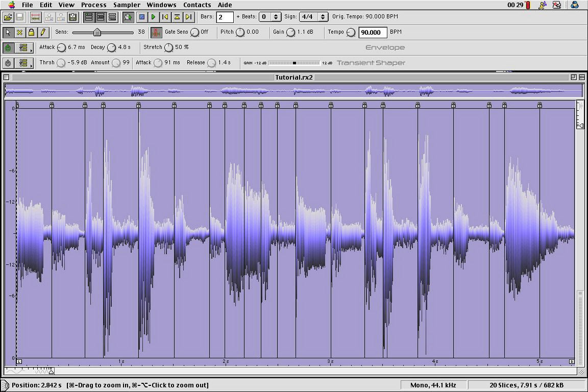This screenshot has height=392, width=588.
Task: Select the lock slice tool
Action: [x=31, y=32]
